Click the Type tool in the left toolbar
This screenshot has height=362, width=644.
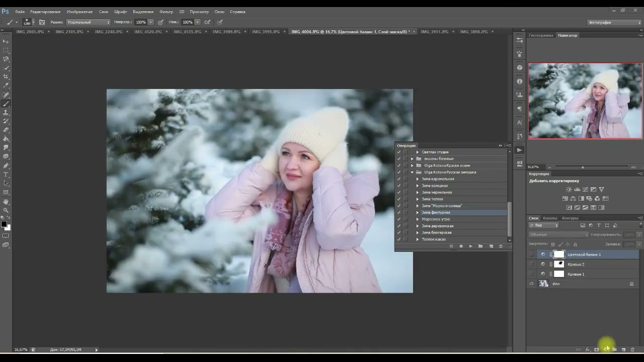[7, 174]
